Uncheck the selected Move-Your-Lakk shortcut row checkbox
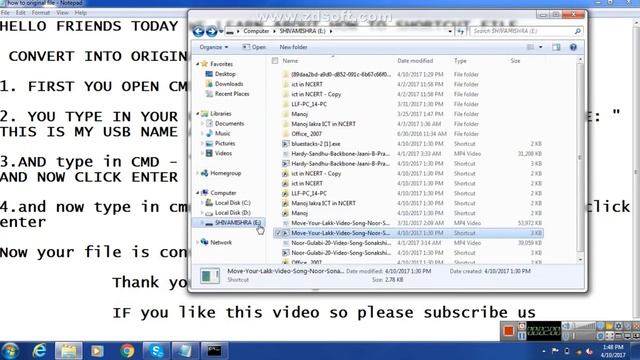 (278, 233)
